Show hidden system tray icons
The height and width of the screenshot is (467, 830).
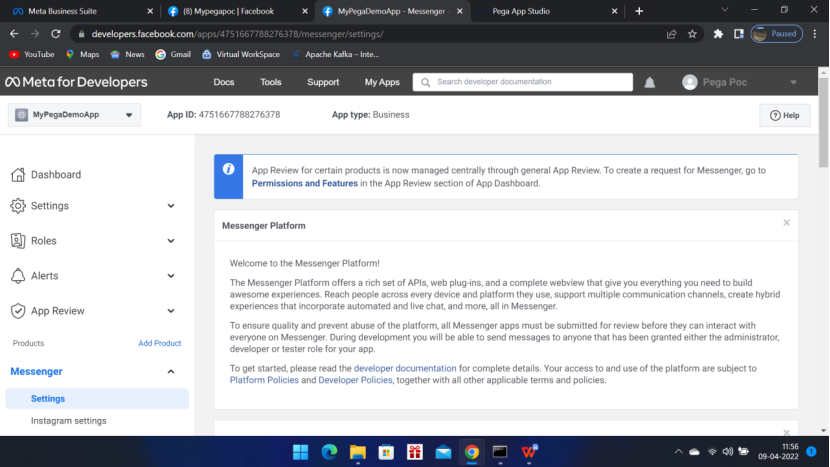(678, 452)
